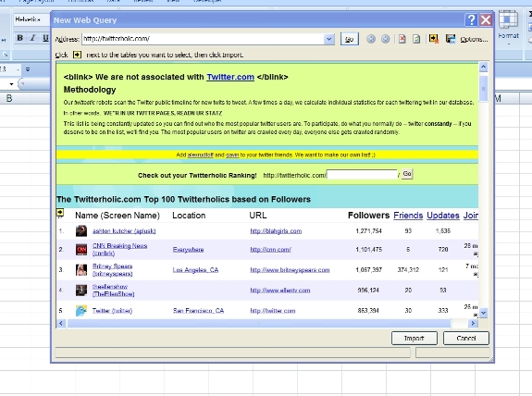Open the http://blahgirls.com link
Screen dimensions: 532x396
point(276,231)
